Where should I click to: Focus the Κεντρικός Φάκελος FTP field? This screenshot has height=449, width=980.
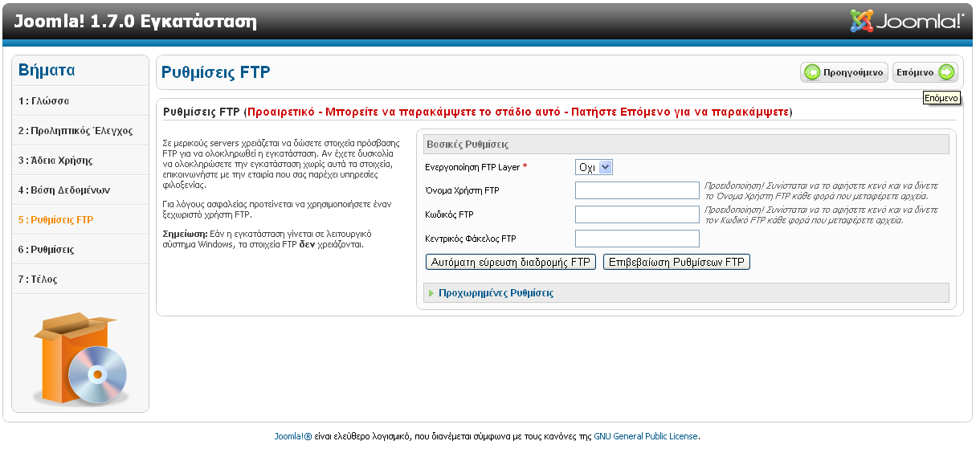click(638, 239)
